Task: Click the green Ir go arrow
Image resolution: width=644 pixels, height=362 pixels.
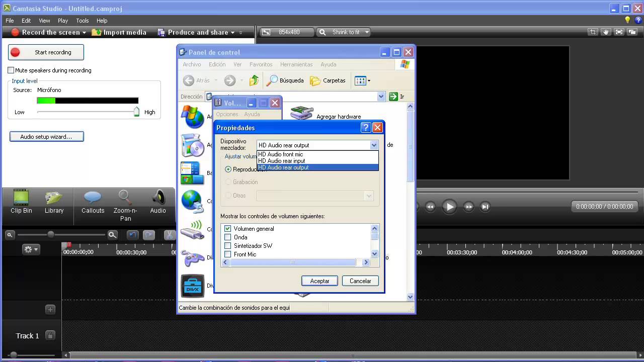Action: pyautogui.click(x=393, y=97)
